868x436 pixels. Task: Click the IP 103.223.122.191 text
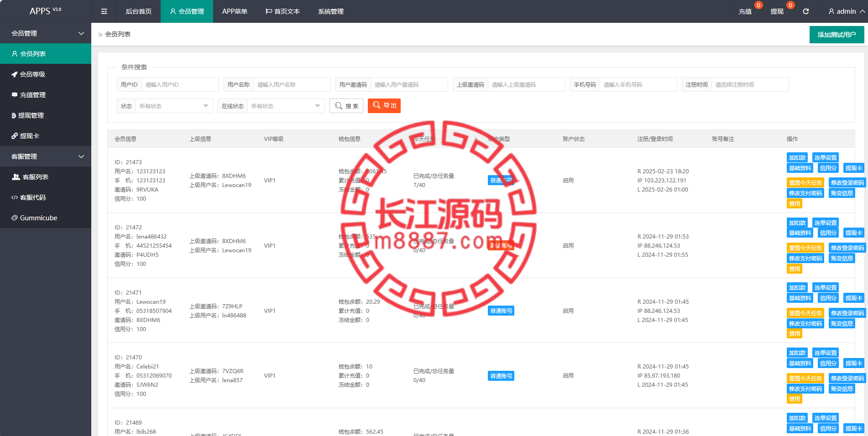pyautogui.click(x=662, y=180)
